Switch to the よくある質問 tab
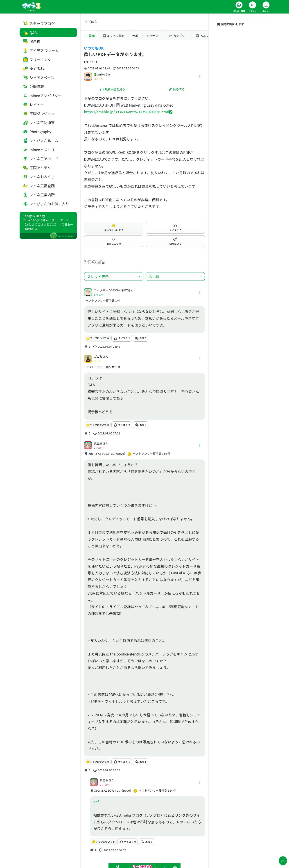The width and height of the screenshot is (289, 868). (x=113, y=36)
